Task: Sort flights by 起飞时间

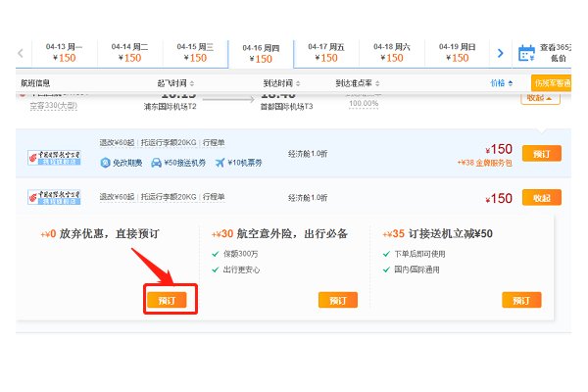Action: coord(175,83)
